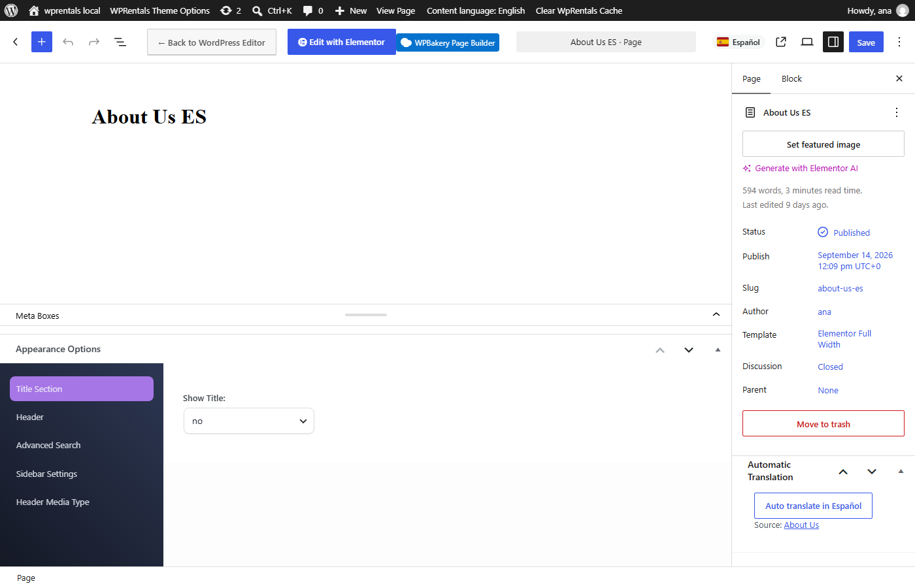915x588 pixels.
Task: Open the Ctrl+K command search
Action: click(x=273, y=10)
